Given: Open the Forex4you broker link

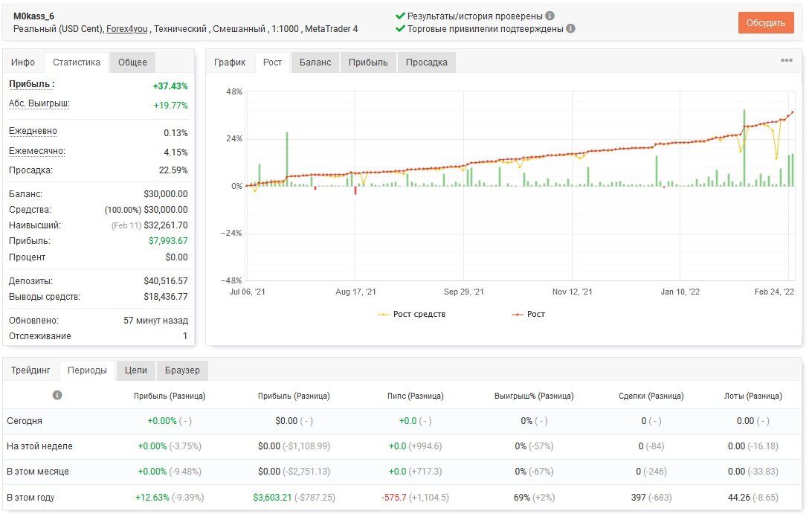Looking at the screenshot, I should click(x=127, y=29).
